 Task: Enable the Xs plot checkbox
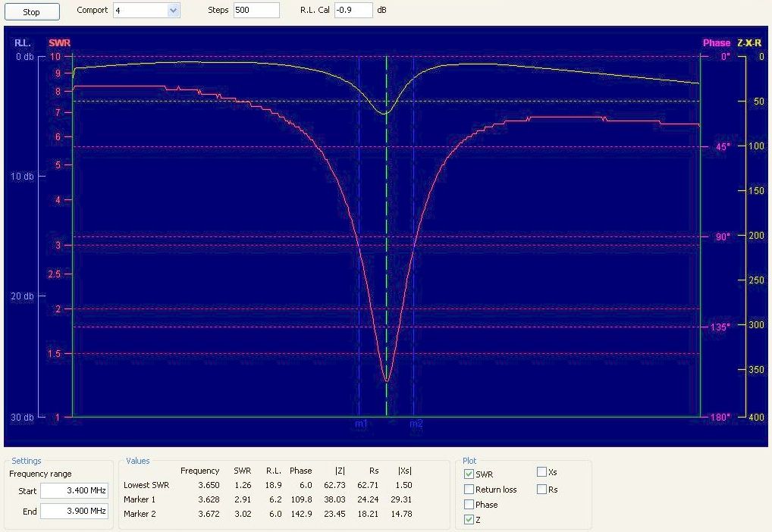click(541, 472)
